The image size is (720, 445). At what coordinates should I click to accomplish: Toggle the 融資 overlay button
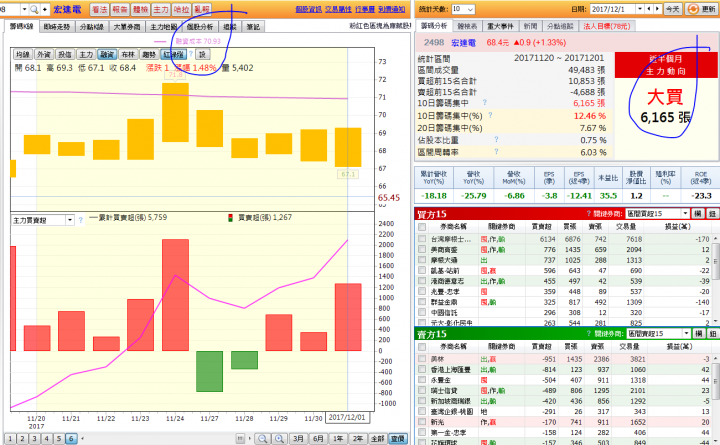(107, 54)
